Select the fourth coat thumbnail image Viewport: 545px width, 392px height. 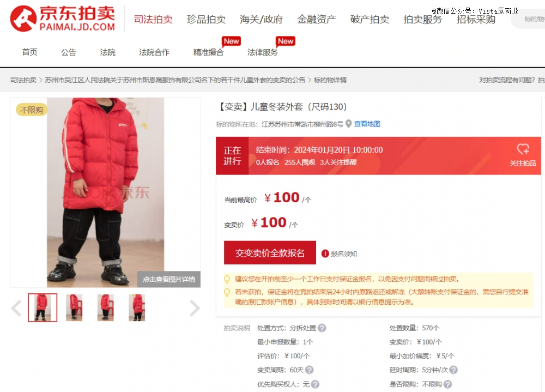click(x=137, y=307)
